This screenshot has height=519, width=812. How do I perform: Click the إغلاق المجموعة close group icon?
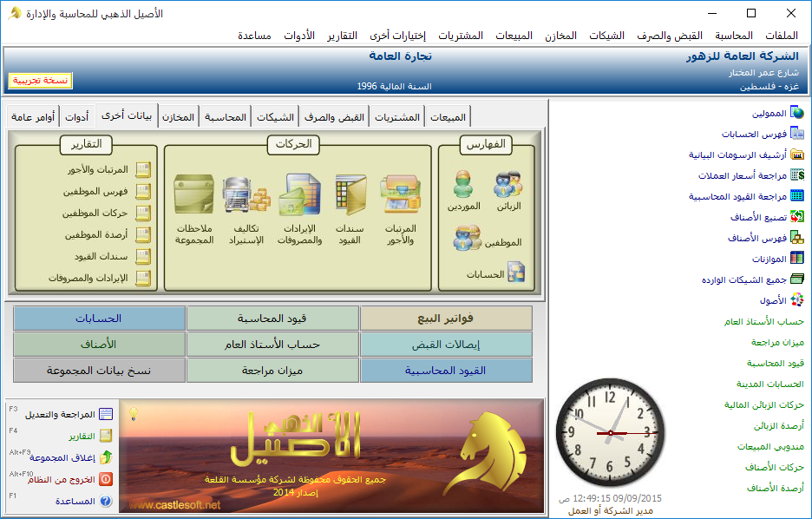(106, 457)
